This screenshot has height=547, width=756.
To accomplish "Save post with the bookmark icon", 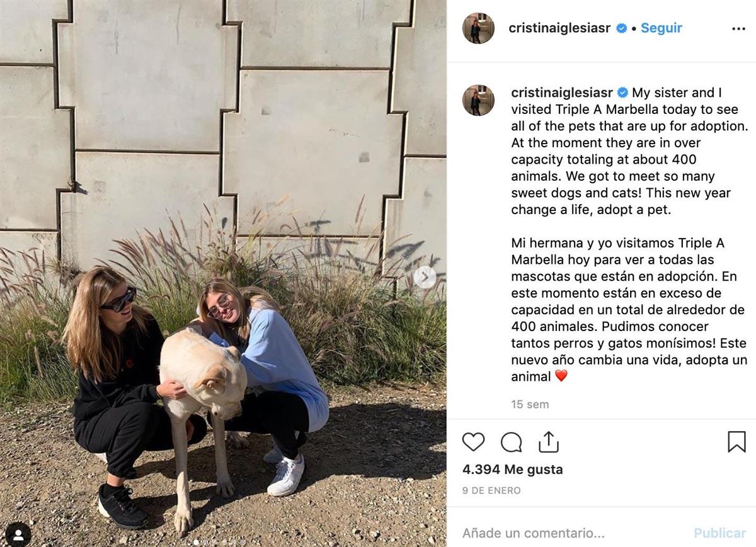I will click(x=736, y=442).
